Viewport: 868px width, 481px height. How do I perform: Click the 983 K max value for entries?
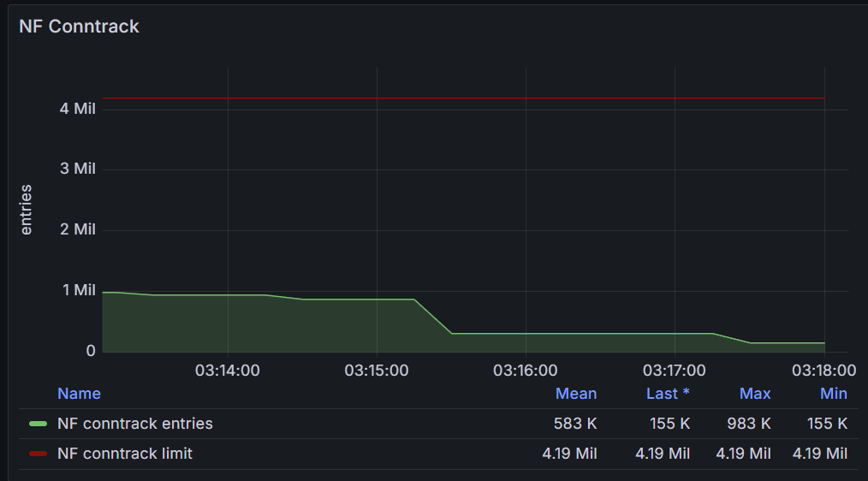750,424
